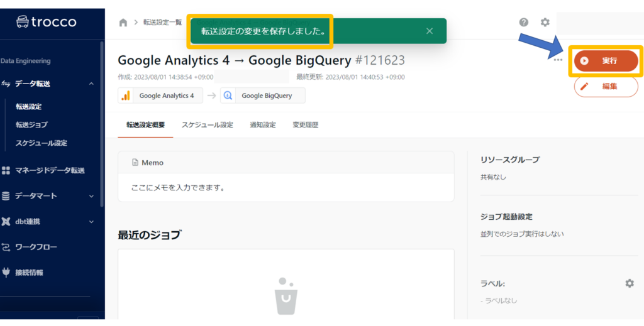Click the three-dot more options icon

[x=558, y=60]
